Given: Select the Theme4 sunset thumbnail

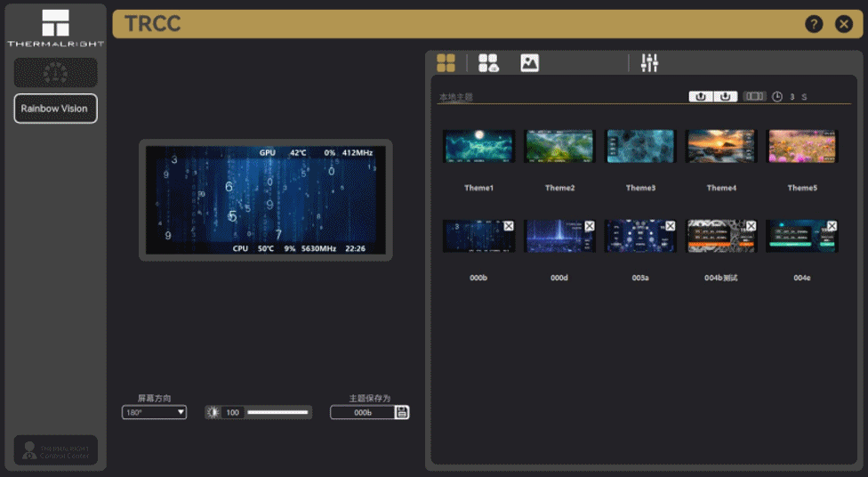Looking at the screenshot, I should pos(721,146).
